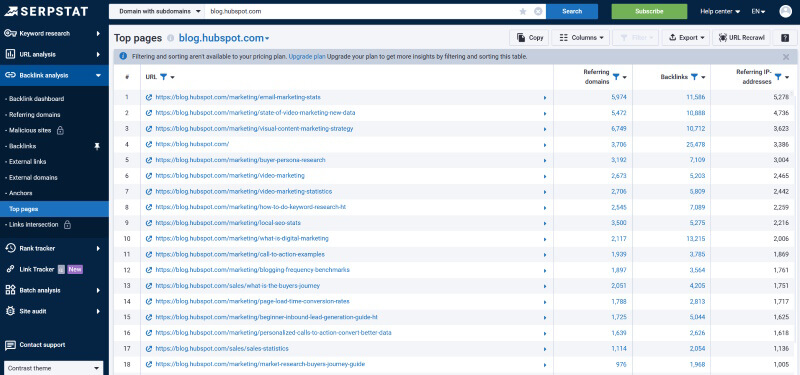Click the Backlinks column filter icon

point(694,77)
